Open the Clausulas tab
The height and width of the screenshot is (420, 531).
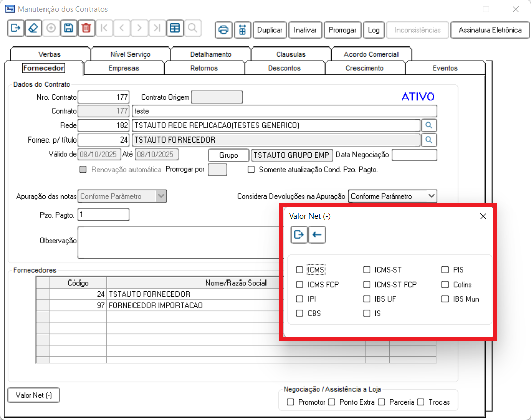[x=291, y=54]
